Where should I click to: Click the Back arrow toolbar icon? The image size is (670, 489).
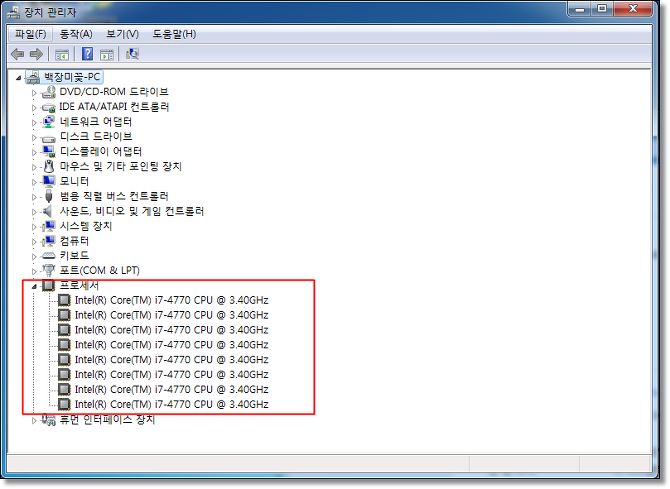(x=18, y=54)
